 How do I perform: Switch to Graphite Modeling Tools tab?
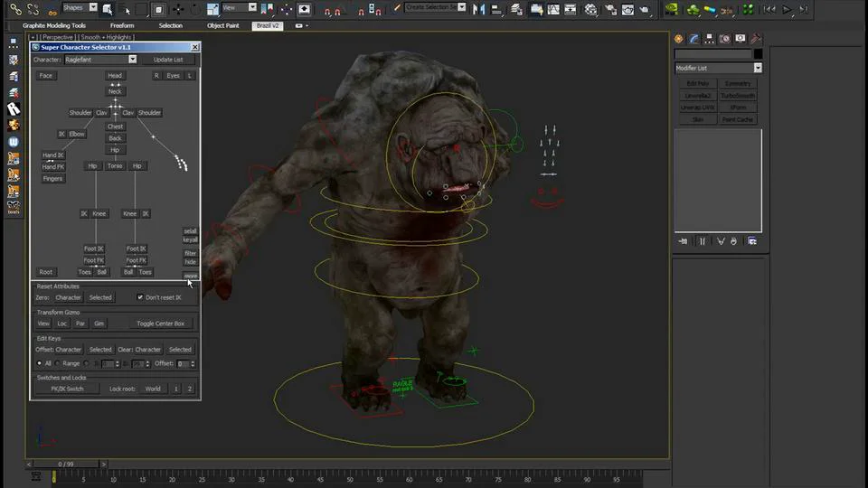[54, 25]
